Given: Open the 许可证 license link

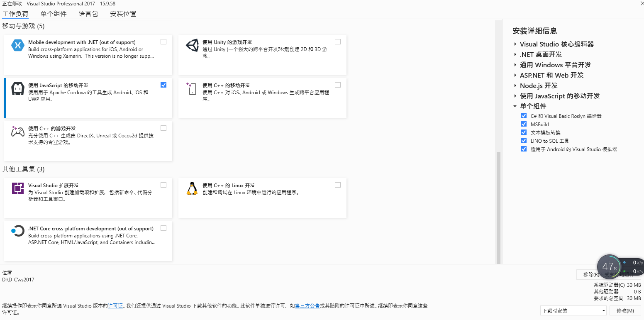Looking at the screenshot, I should (115, 306).
